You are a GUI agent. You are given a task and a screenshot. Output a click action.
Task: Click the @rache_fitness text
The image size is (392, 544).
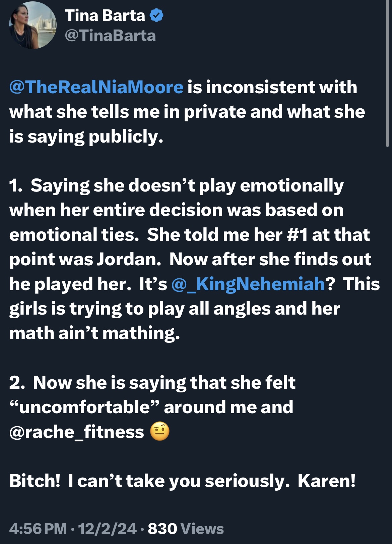[x=77, y=432]
